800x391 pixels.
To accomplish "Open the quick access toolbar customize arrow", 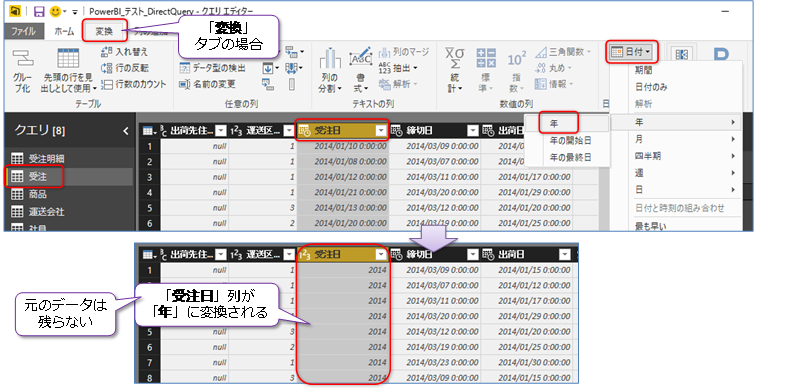I will point(75,11).
